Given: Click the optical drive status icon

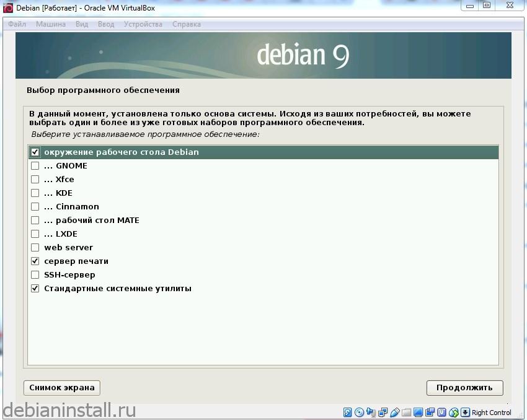Looking at the screenshot, I should 360,413.
